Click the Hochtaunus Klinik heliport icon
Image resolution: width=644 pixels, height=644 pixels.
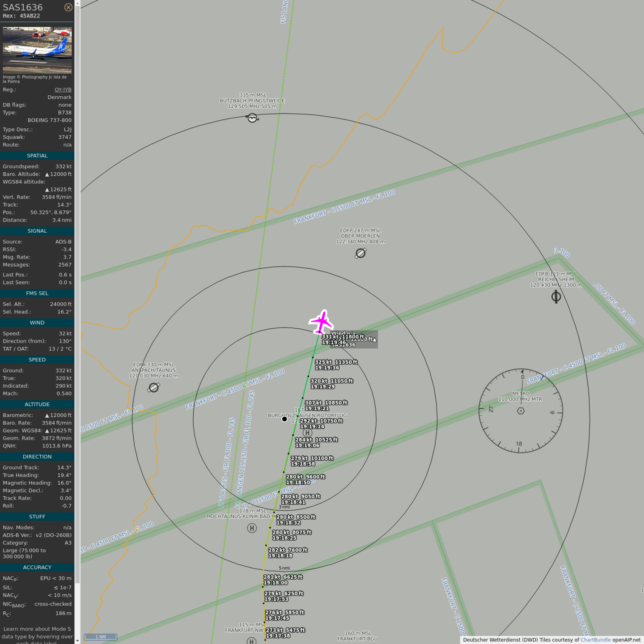coord(252,528)
